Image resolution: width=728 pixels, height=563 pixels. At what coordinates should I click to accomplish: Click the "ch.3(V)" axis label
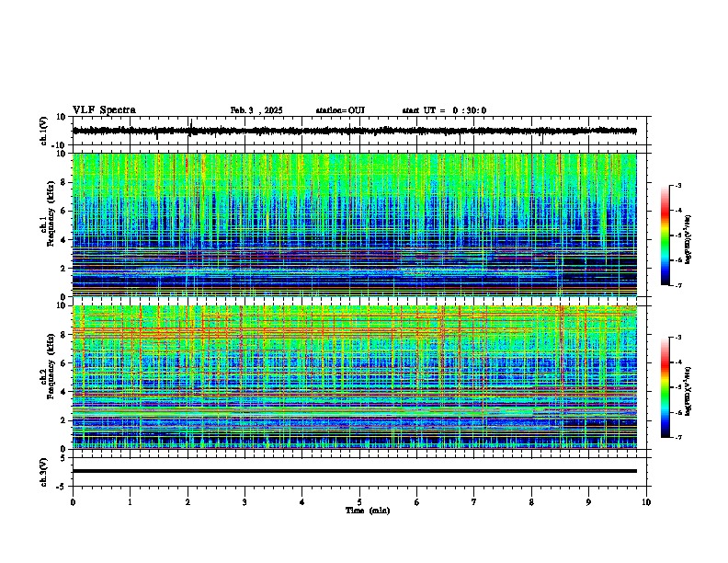pyautogui.click(x=44, y=472)
